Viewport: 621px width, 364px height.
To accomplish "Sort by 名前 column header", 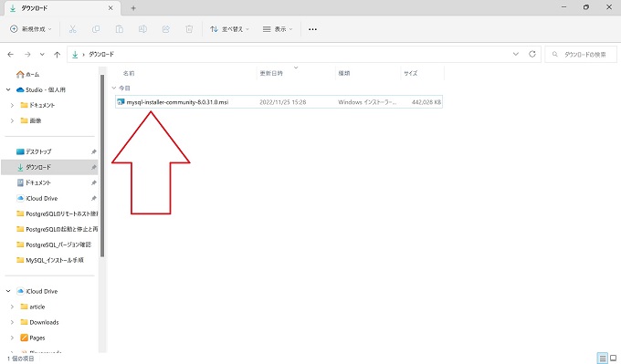I will coord(129,73).
